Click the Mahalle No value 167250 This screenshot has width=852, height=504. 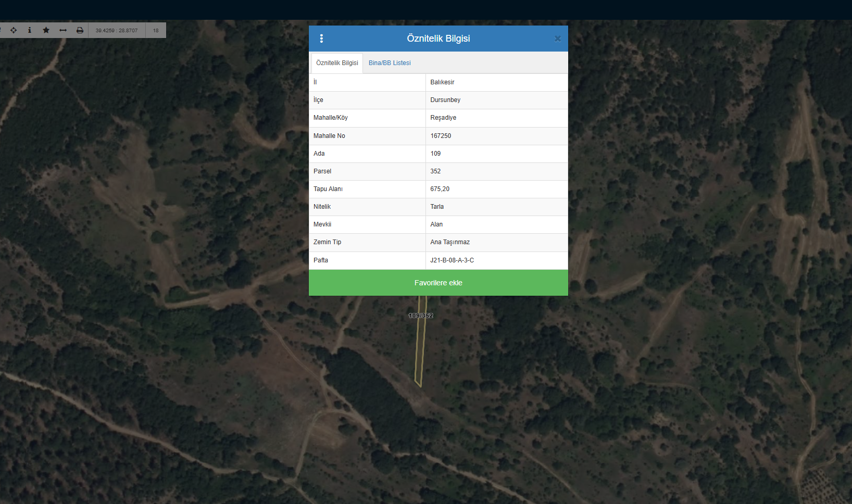441,136
